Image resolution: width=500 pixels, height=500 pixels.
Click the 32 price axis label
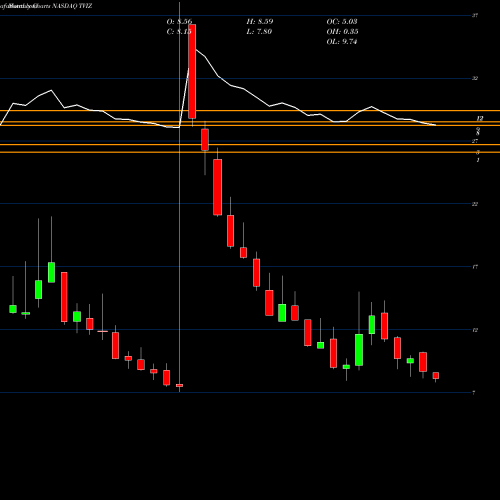pyautogui.click(x=475, y=78)
